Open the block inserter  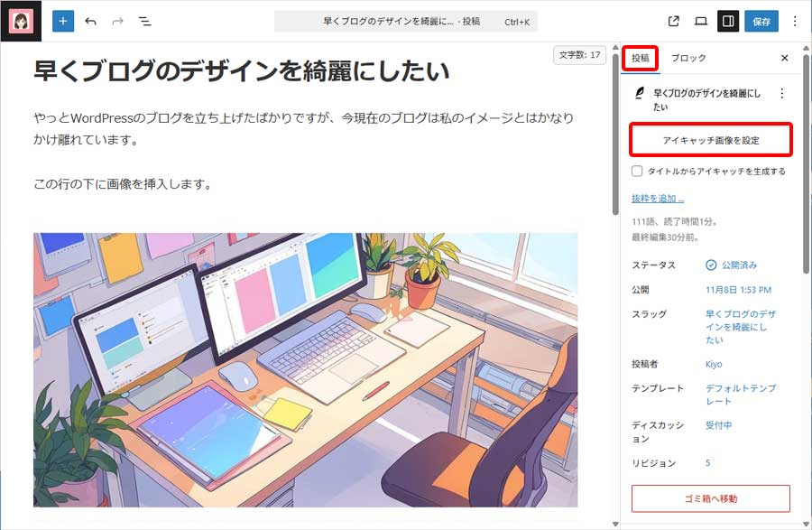pos(61,20)
